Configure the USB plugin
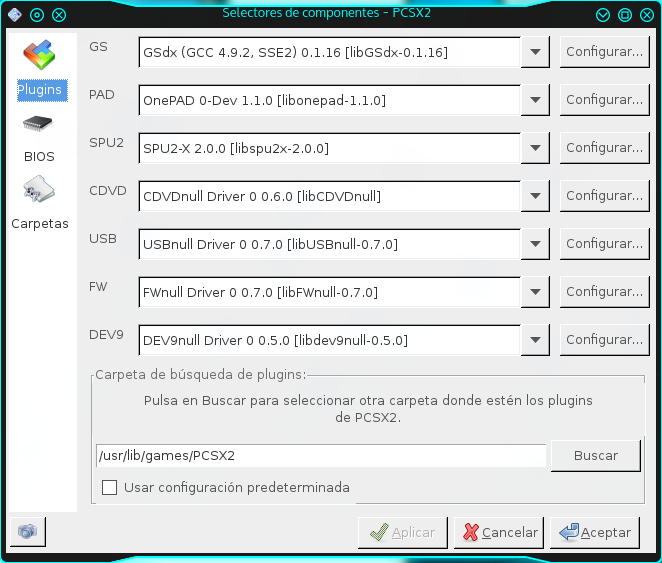This screenshot has width=662, height=563. (605, 244)
